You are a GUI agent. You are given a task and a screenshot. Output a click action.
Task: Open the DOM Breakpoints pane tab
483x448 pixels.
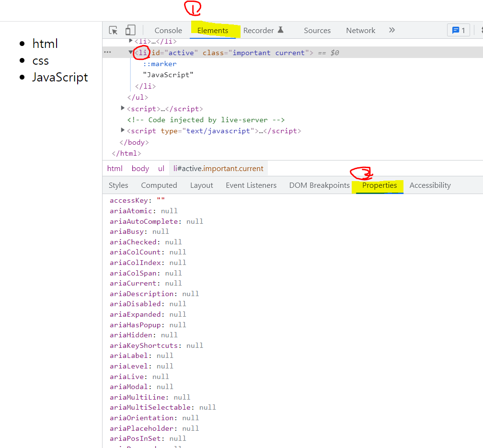click(319, 185)
